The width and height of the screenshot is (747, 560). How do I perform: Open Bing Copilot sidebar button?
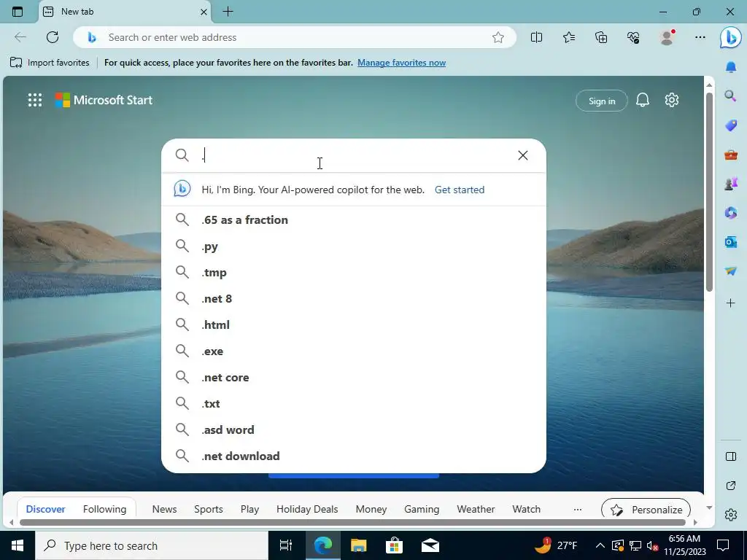(x=730, y=38)
